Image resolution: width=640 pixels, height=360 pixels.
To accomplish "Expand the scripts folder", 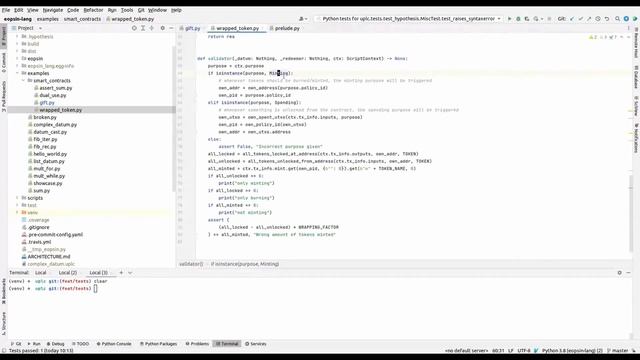I will (x=18, y=198).
